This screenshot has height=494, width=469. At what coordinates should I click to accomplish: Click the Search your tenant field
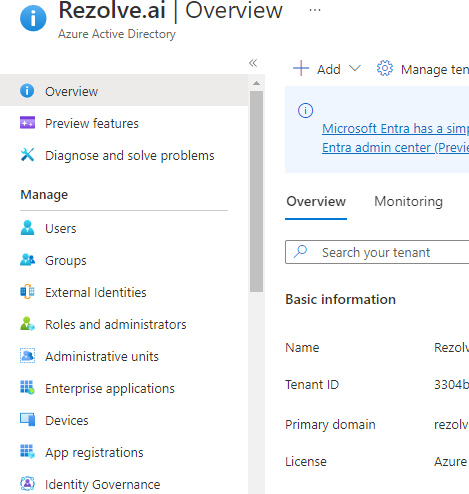377,252
